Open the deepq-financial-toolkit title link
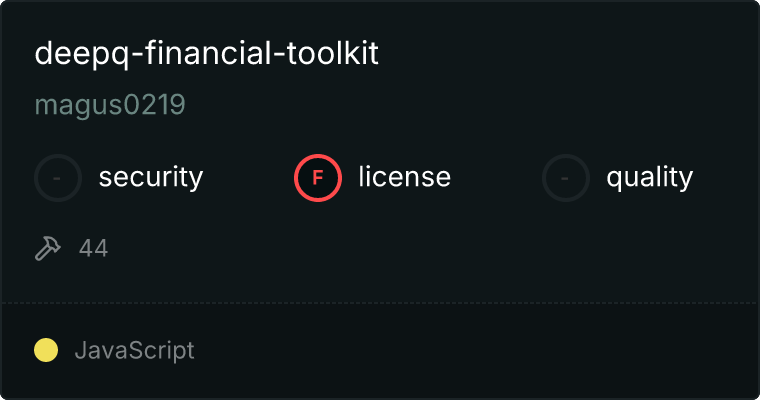Viewport: 760px width, 400px height. (206, 54)
